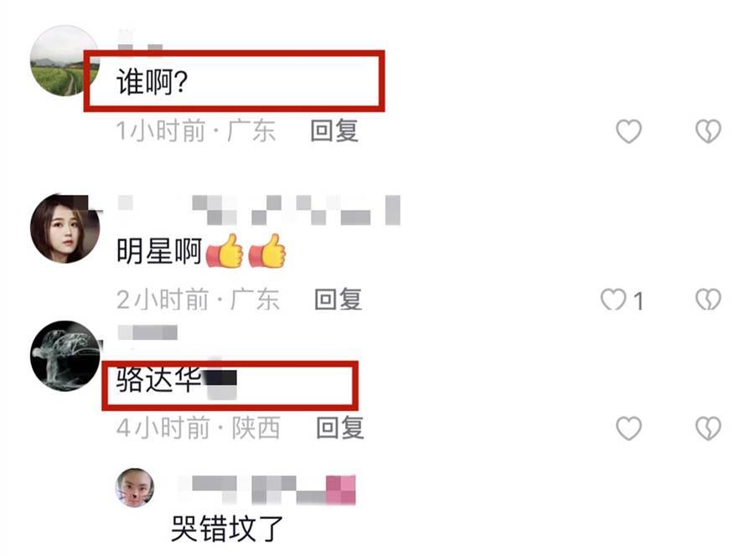This screenshot has width=754, height=560.
Task: Like the "明星啊" comment heart icon
Action: click(x=613, y=300)
